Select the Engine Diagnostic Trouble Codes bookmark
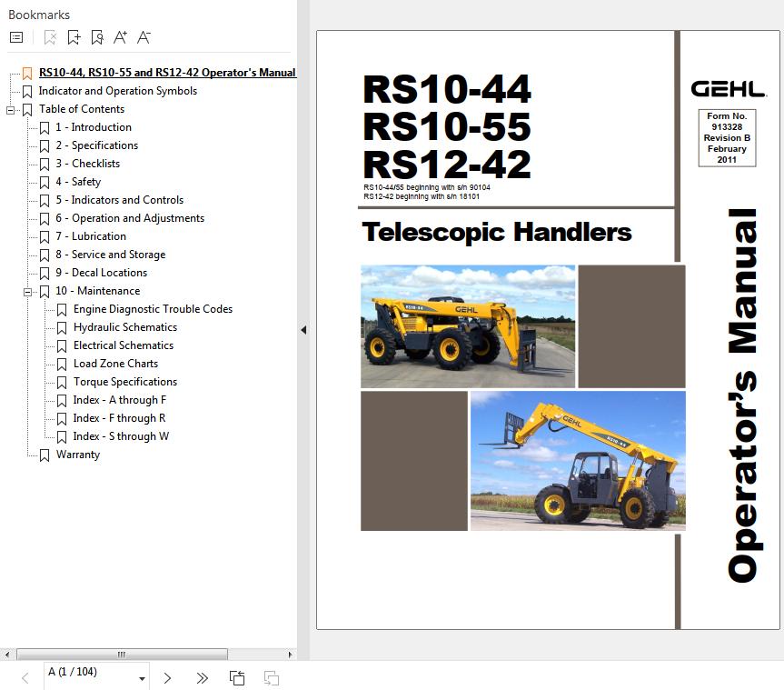The height and width of the screenshot is (690, 784). pos(153,309)
